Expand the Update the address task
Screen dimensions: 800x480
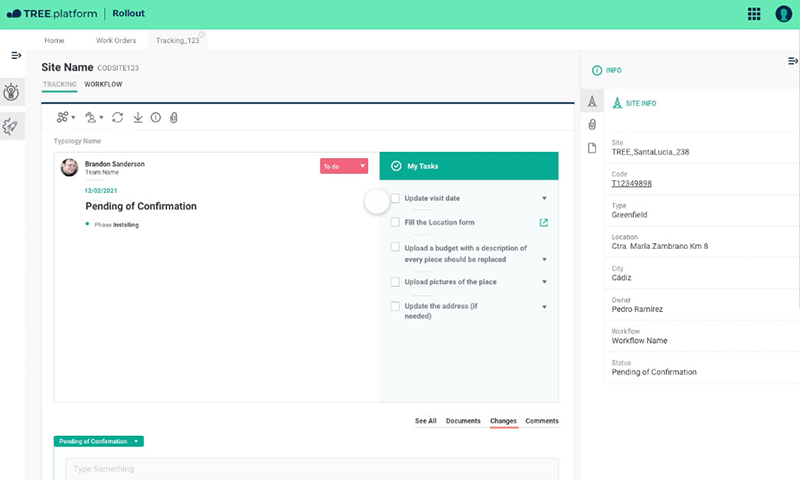coord(544,307)
